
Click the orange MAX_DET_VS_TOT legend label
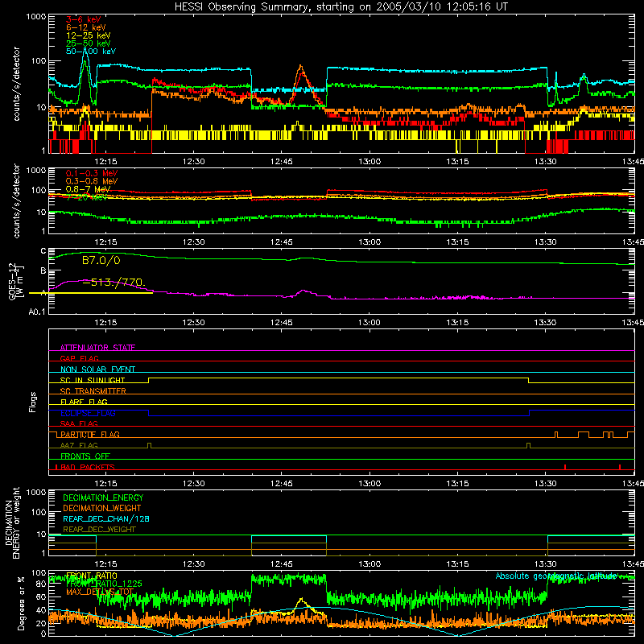pyautogui.click(x=100, y=592)
